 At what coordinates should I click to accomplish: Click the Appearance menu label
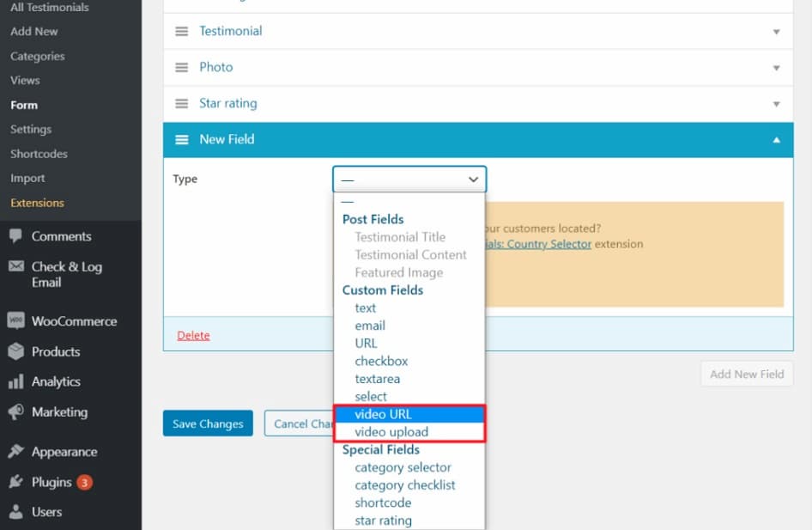[x=64, y=452]
